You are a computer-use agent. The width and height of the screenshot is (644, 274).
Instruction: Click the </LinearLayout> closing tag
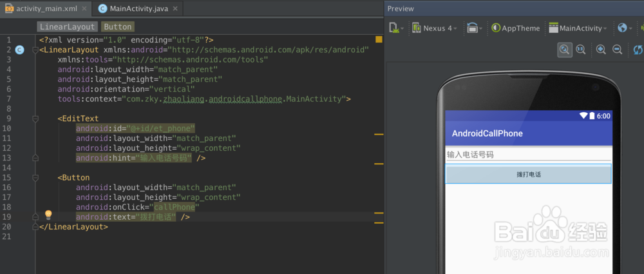tap(74, 227)
